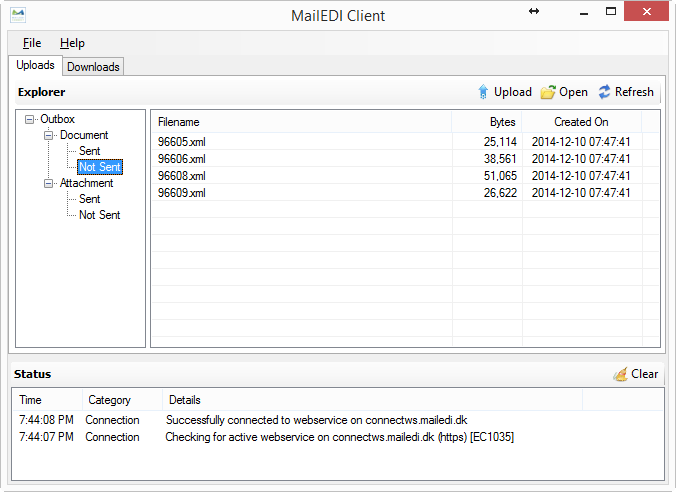Select the Attachment tree item
This screenshot has width=676, height=492.
86,183
